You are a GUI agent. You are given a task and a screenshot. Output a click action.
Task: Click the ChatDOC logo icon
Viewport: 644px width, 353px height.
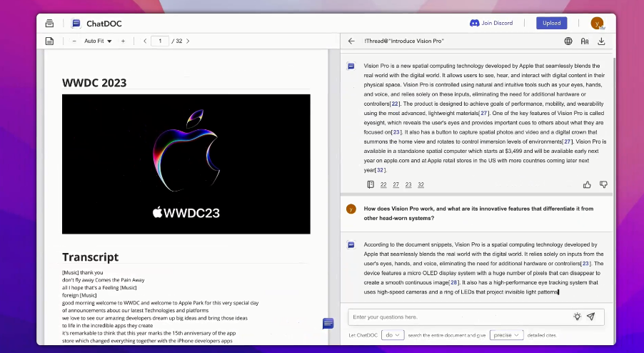point(76,24)
